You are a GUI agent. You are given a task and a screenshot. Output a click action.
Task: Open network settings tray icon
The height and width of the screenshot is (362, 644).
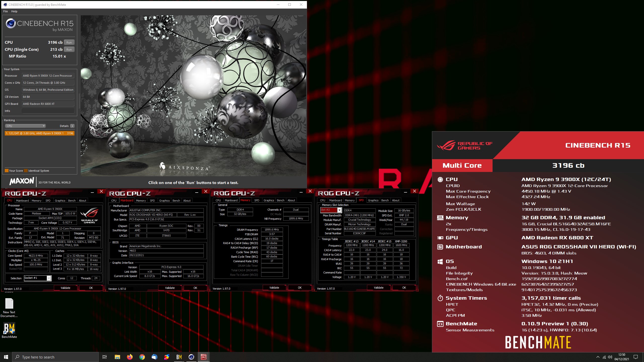(x=604, y=357)
